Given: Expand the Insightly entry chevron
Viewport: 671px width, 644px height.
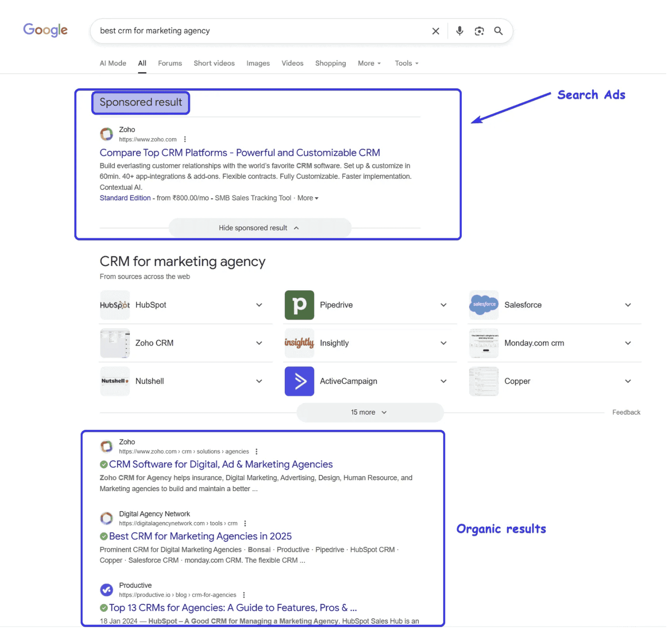Looking at the screenshot, I should coord(443,343).
